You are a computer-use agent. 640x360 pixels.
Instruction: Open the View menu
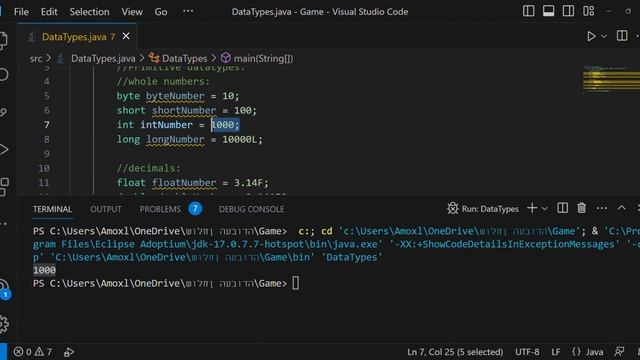point(132,12)
